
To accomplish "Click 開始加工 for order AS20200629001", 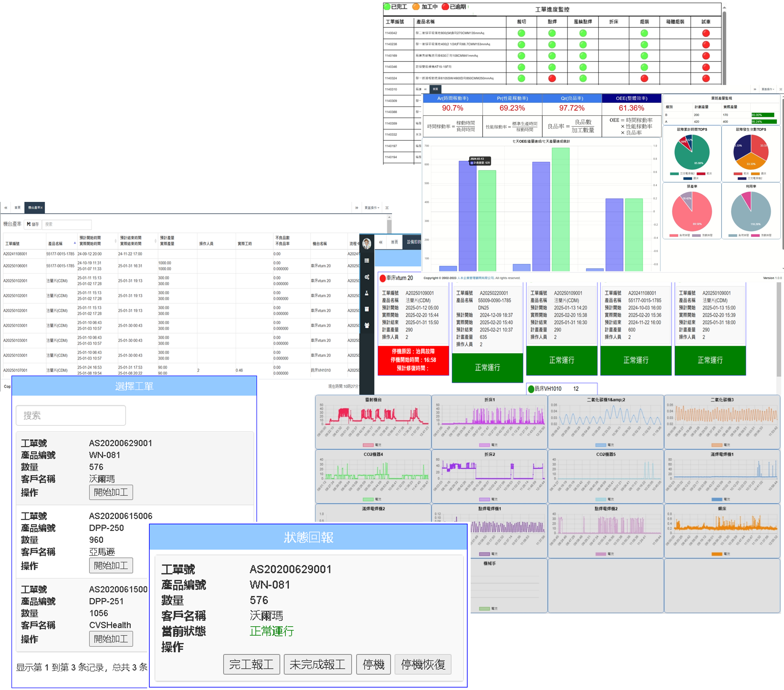I will tap(111, 492).
